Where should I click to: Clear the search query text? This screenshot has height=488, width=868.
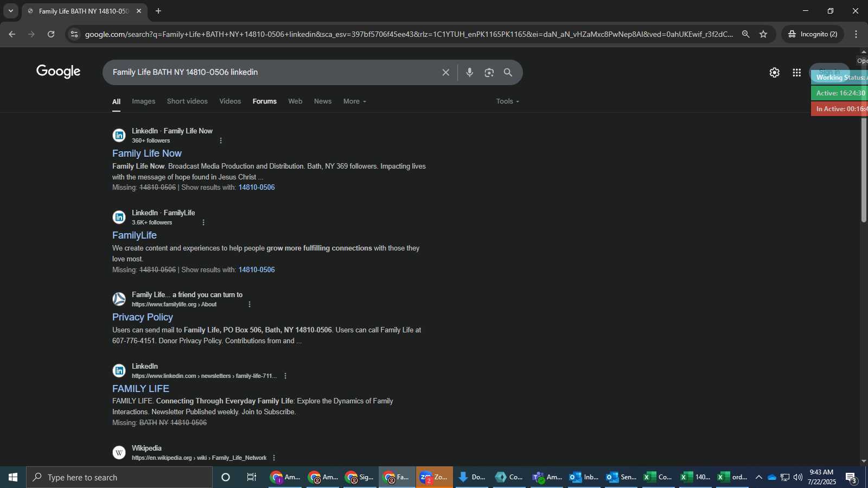pyautogui.click(x=445, y=73)
